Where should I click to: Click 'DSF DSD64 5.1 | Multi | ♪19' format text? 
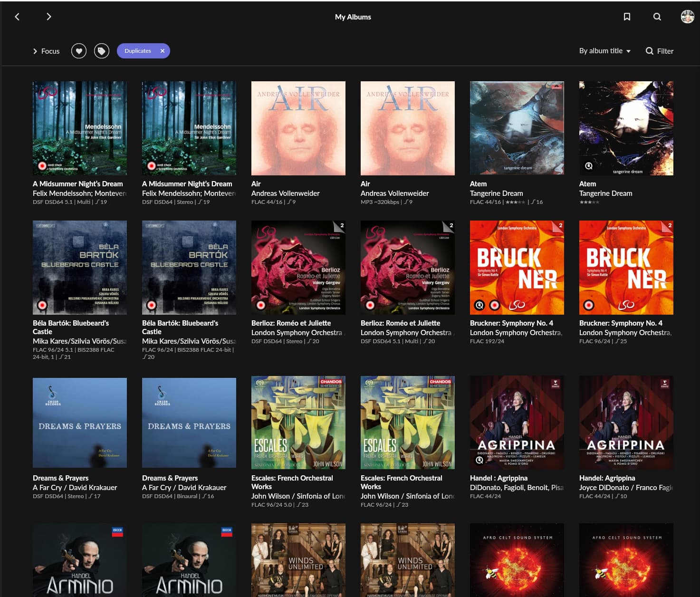point(70,202)
